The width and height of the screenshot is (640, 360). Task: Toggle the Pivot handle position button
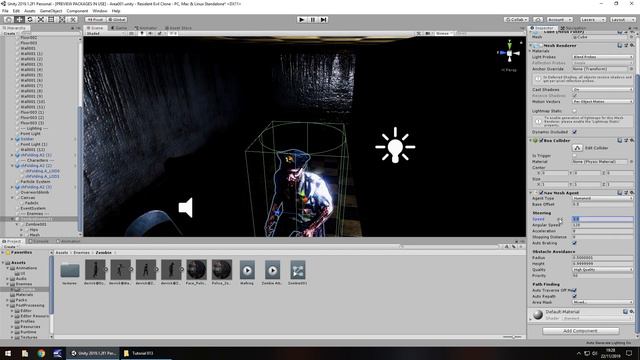[x=95, y=20]
